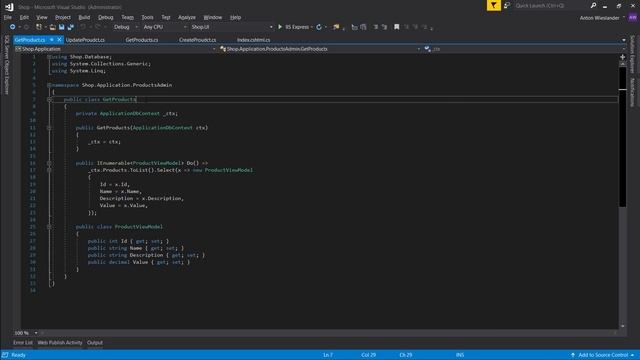This screenshot has width=640, height=360.
Task: Open the SQL Server Object Explorer side tab
Action: tap(7, 65)
